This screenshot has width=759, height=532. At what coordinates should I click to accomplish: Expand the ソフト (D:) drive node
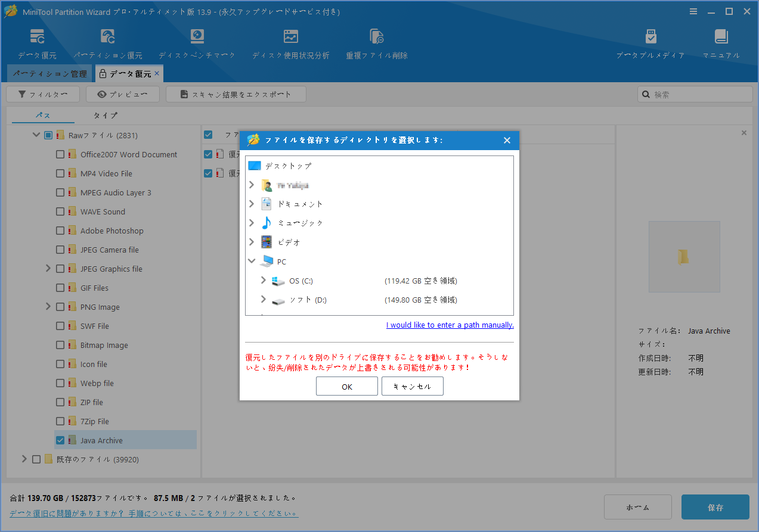click(x=264, y=300)
